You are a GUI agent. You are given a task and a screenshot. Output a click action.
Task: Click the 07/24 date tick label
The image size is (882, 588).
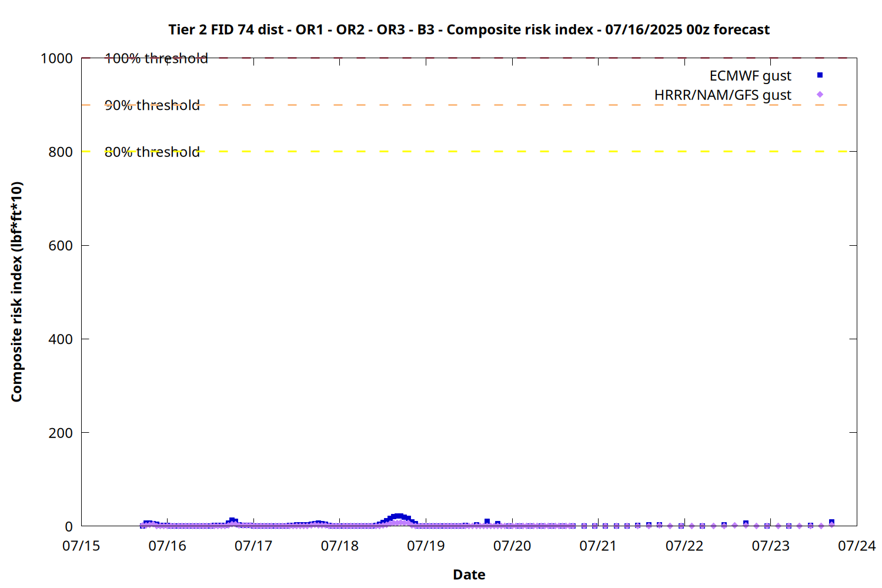coord(857,546)
